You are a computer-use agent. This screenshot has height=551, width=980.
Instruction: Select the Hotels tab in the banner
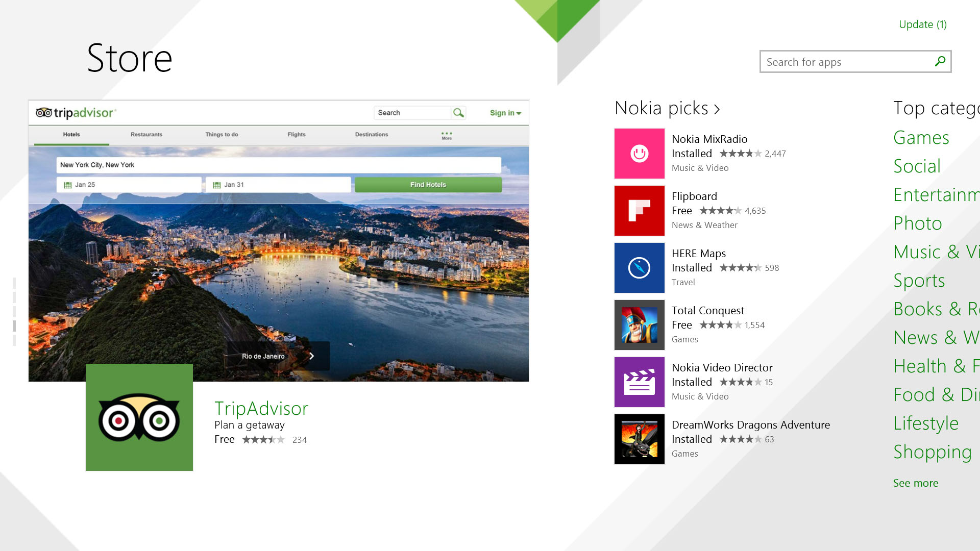click(x=71, y=135)
